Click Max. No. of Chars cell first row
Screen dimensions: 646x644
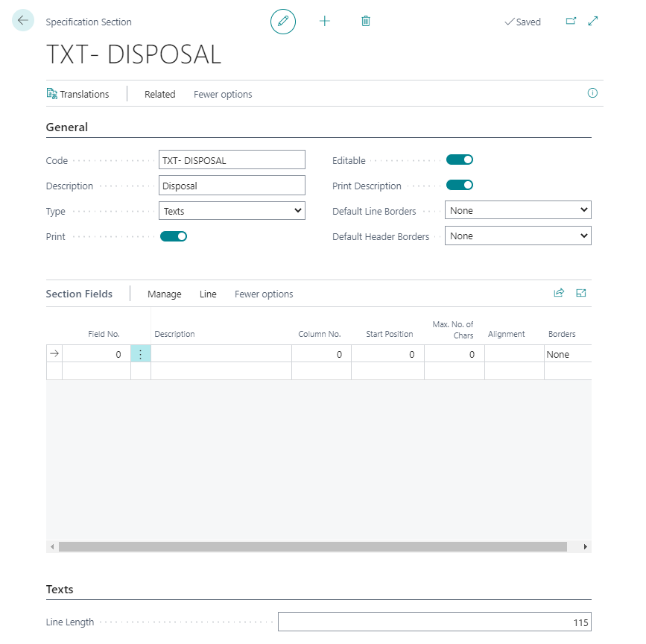click(455, 354)
